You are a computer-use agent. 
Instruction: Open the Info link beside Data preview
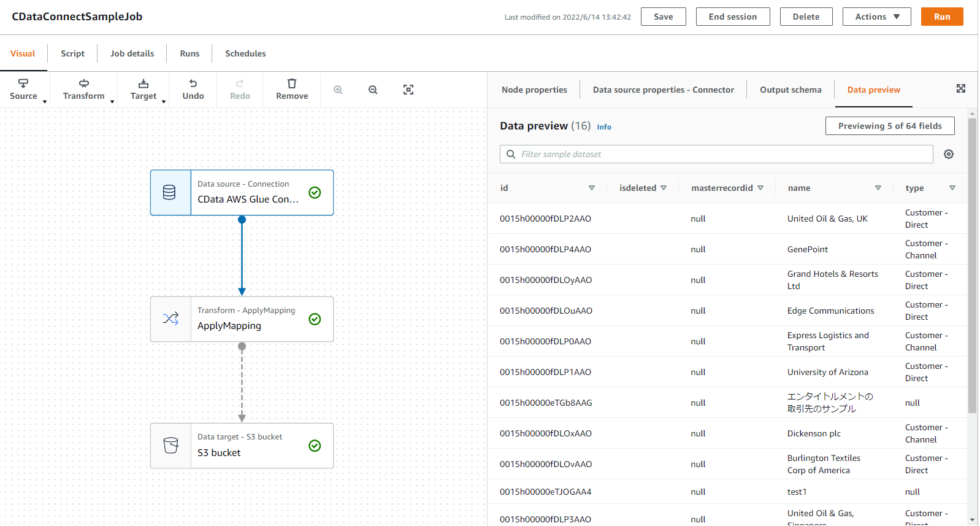[604, 127]
